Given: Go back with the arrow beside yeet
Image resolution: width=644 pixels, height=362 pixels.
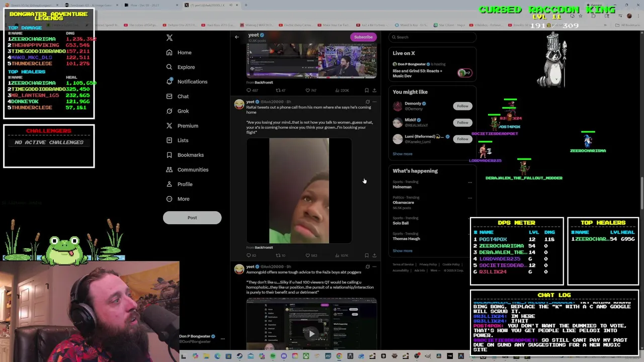Looking at the screenshot, I should tap(236, 37).
